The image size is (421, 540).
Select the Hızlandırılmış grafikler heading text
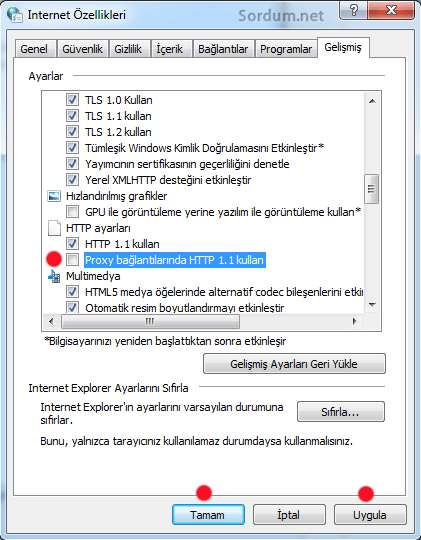(x=116, y=196)
